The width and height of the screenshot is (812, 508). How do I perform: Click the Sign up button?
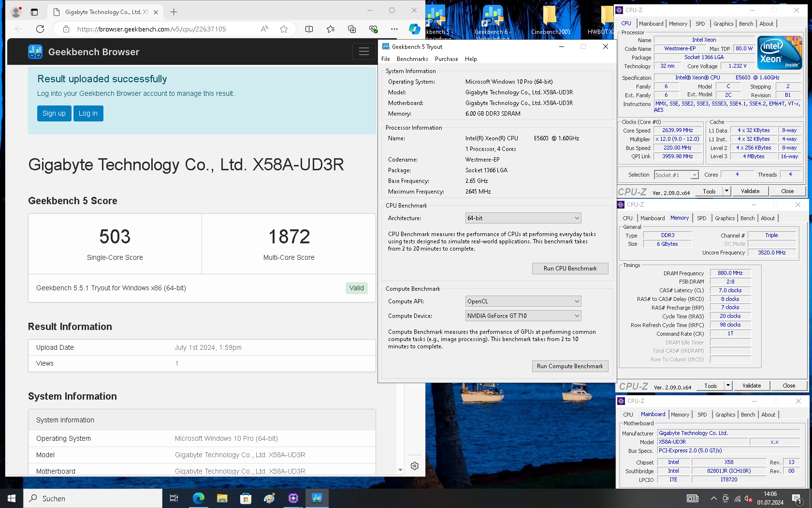[x=54, y=113]
